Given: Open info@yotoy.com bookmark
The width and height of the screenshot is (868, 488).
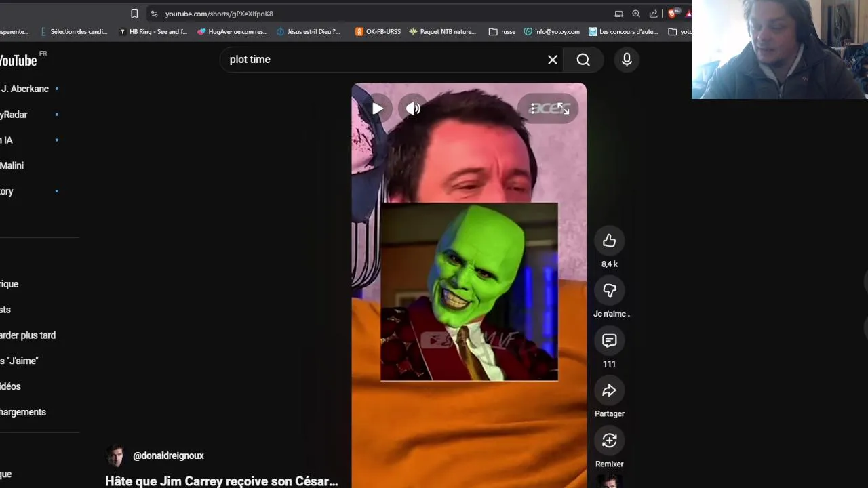Looking at the screenshot, I should coord(552,31).
